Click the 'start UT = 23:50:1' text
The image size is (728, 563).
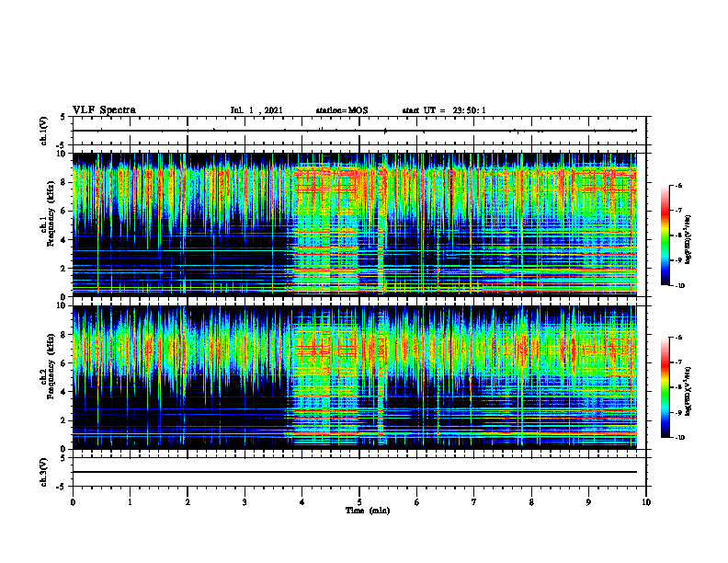point(444,110)
